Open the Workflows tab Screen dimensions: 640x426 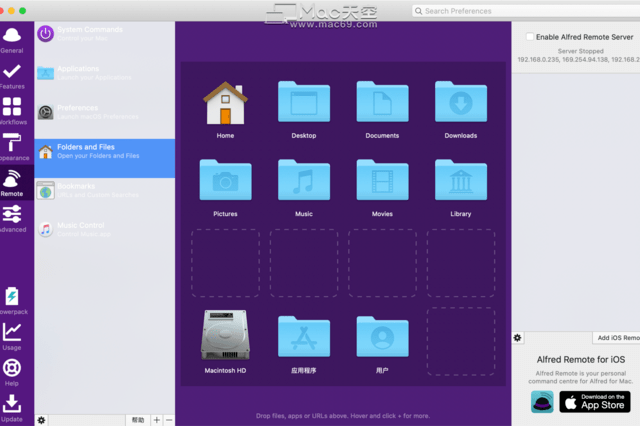(x=12, y=111)
